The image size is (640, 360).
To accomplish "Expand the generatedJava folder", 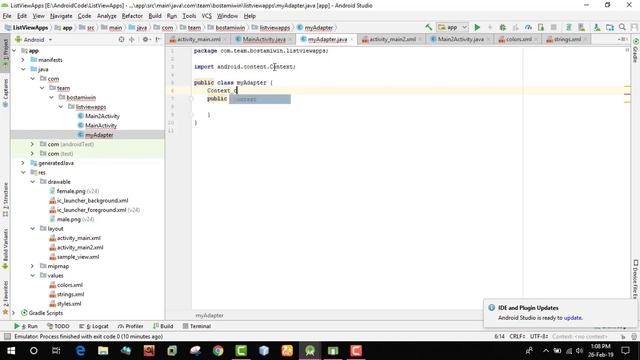I will [23, 163].
